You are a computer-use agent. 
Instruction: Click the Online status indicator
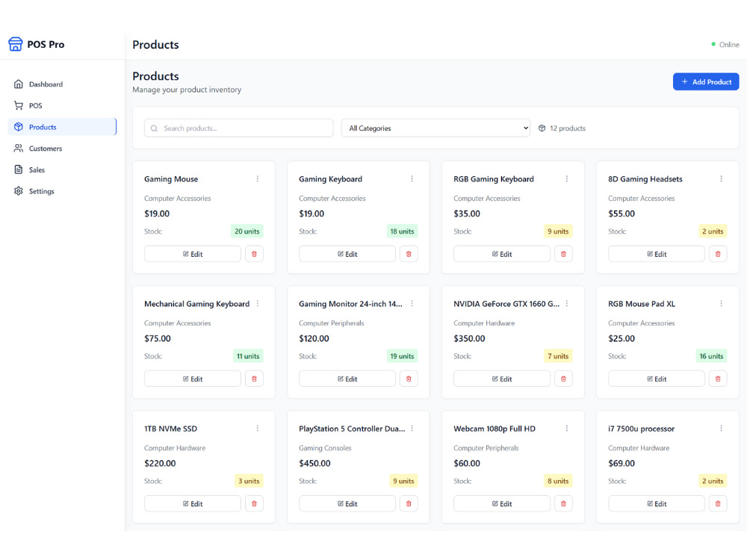[x=725, y=44]
